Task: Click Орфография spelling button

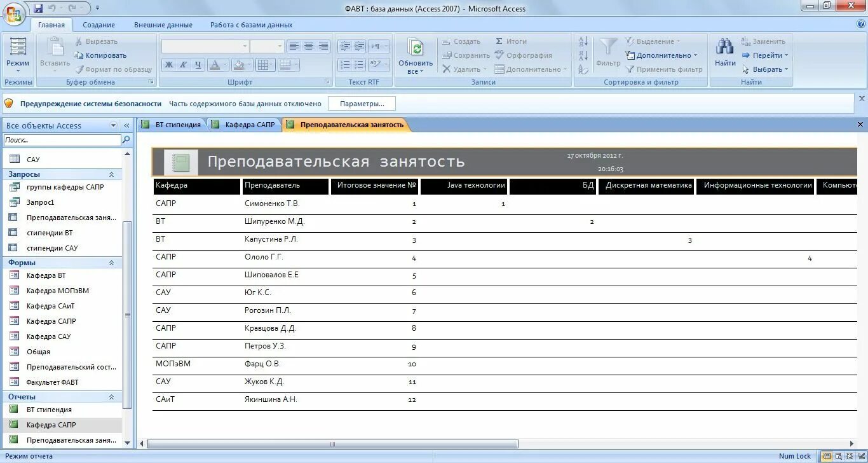Action: (523, 55)
